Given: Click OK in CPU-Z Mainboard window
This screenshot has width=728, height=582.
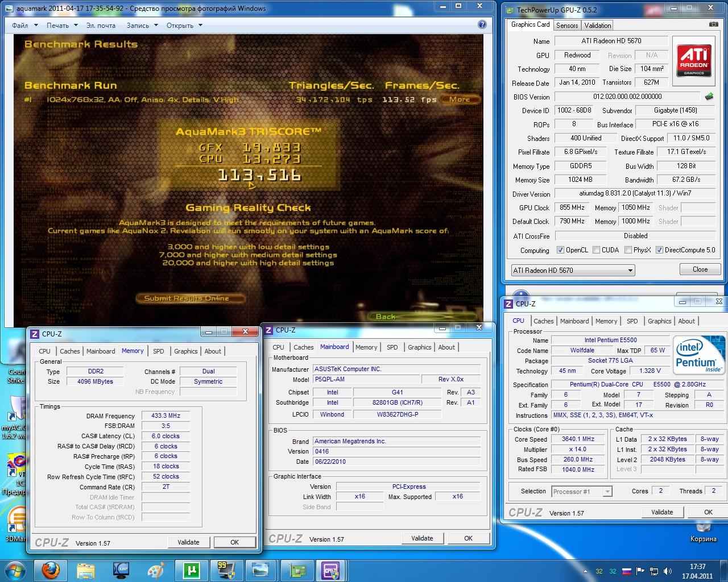Looking at the screenshot, I should pos(468,538).
